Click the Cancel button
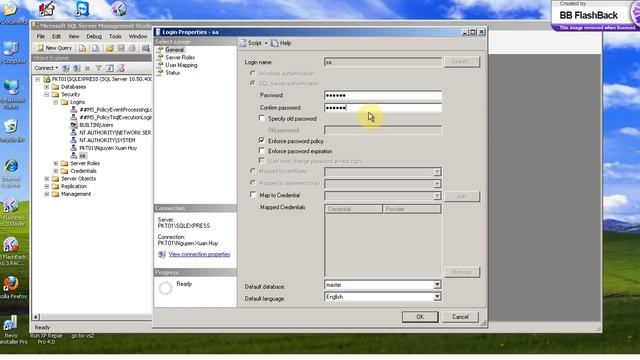Image resolution: width=640 pixels, height=360 pixels. pos(460,317)
